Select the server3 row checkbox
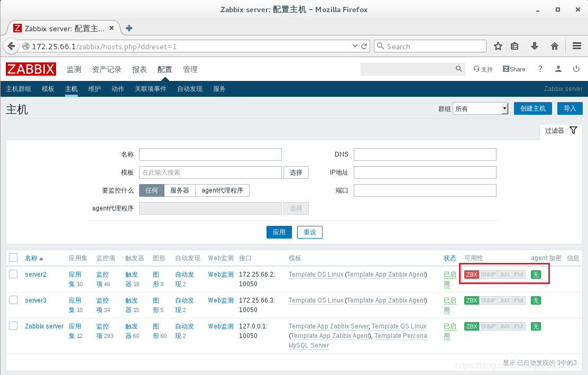Viewport: 588px width, 375px height. point(14,300)
